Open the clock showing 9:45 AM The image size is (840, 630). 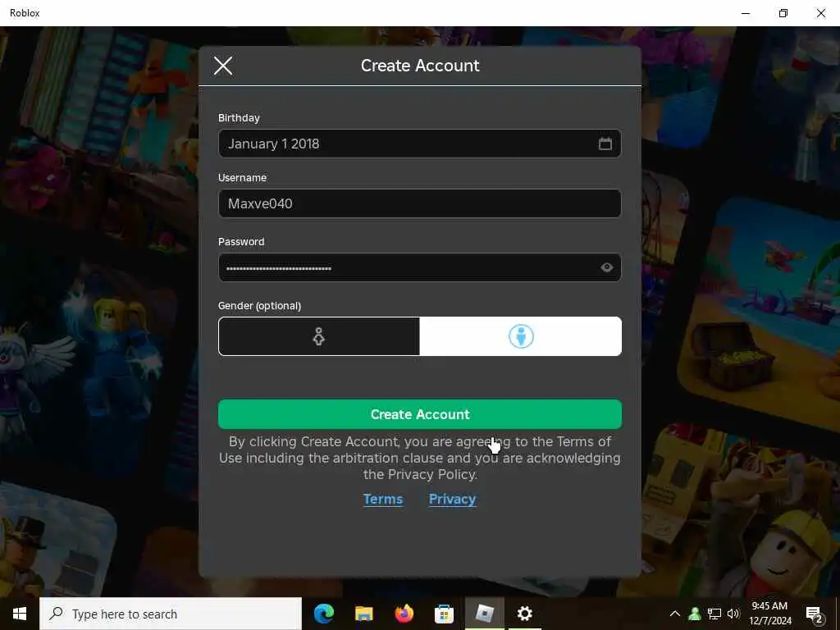769,614
